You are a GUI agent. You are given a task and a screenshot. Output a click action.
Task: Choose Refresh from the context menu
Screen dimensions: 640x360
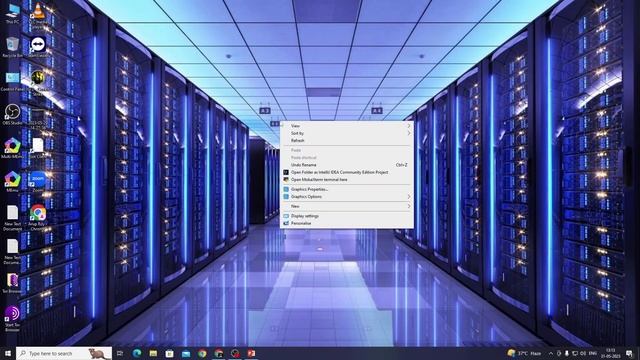coord(347,140)
